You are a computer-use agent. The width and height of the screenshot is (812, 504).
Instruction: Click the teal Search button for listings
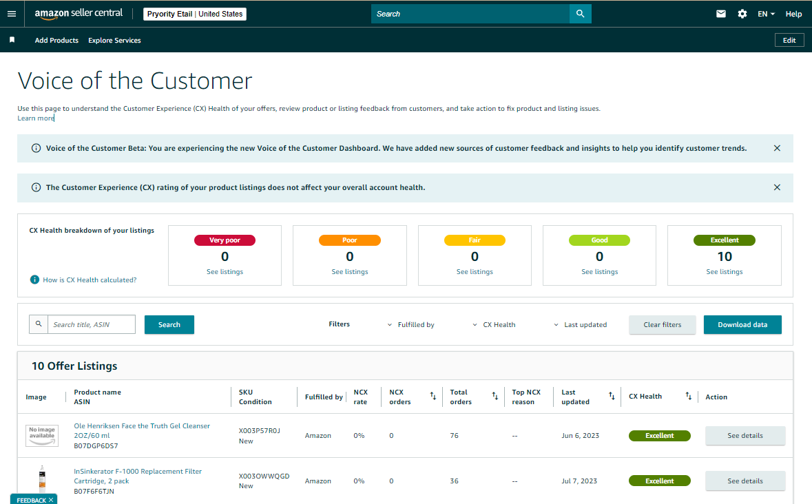click(169, 324)
